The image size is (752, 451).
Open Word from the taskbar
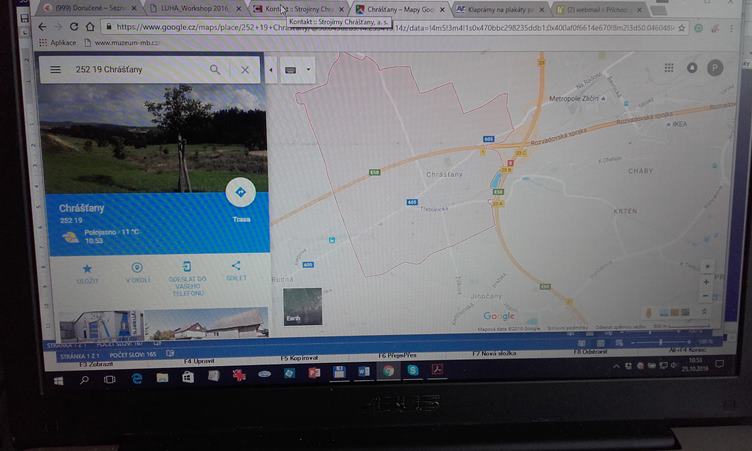(364, 371)
